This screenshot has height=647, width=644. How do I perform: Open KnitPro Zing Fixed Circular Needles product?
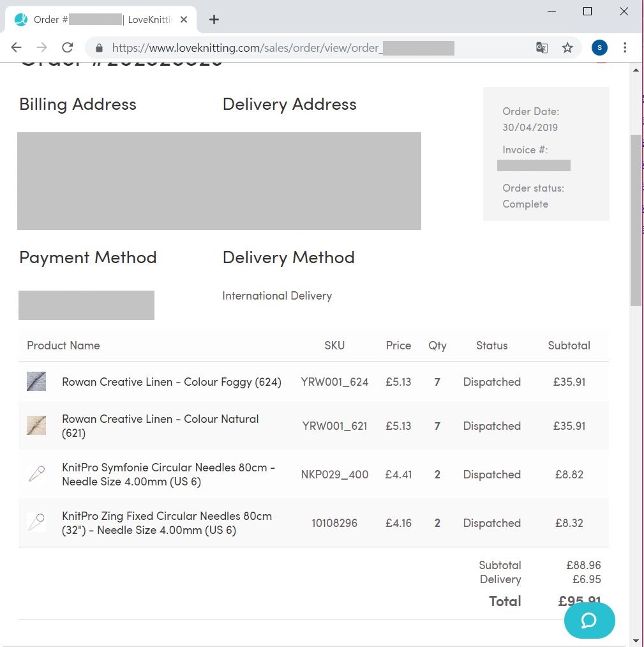click(167, 523)
